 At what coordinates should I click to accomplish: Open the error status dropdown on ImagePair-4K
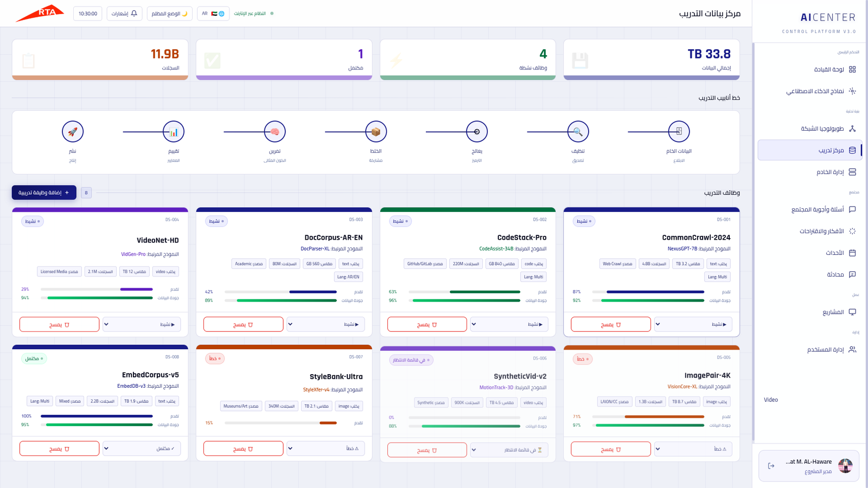(x=693, y=449)
